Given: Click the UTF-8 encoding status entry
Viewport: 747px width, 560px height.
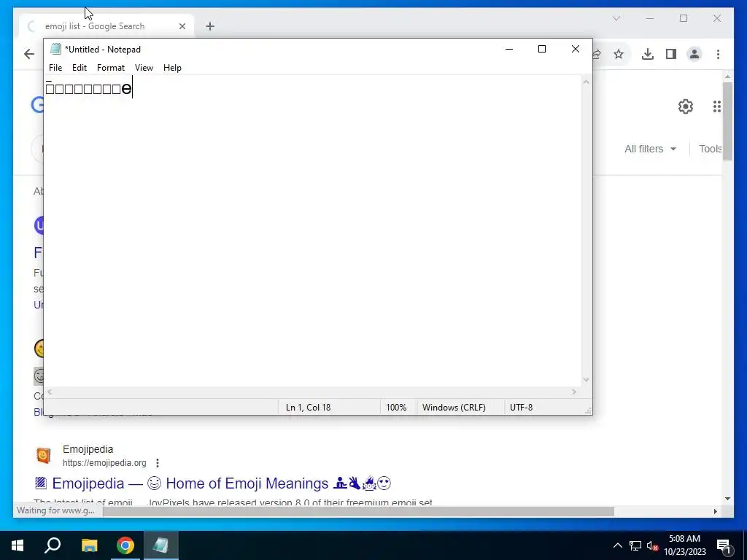Looking at the screenshot, I should (521, 407).
